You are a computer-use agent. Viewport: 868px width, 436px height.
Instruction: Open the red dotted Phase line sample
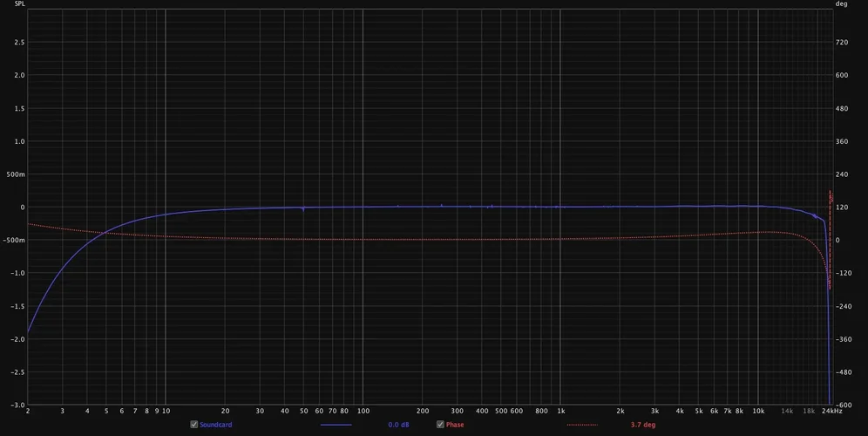(582, 425)
